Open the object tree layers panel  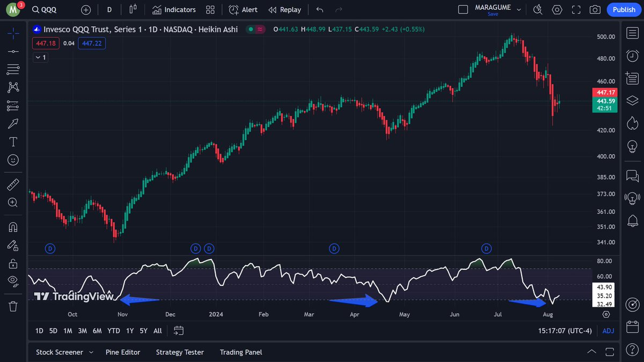632,100
